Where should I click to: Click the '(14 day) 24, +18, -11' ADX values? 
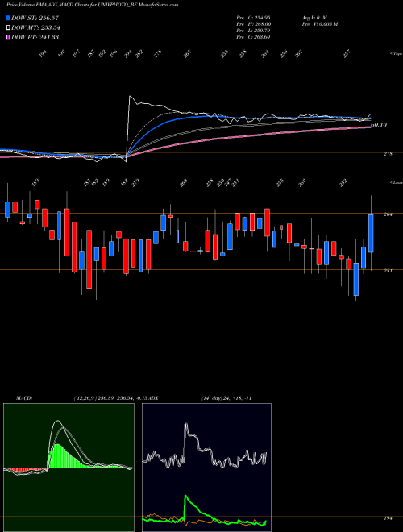click(226, 398)
